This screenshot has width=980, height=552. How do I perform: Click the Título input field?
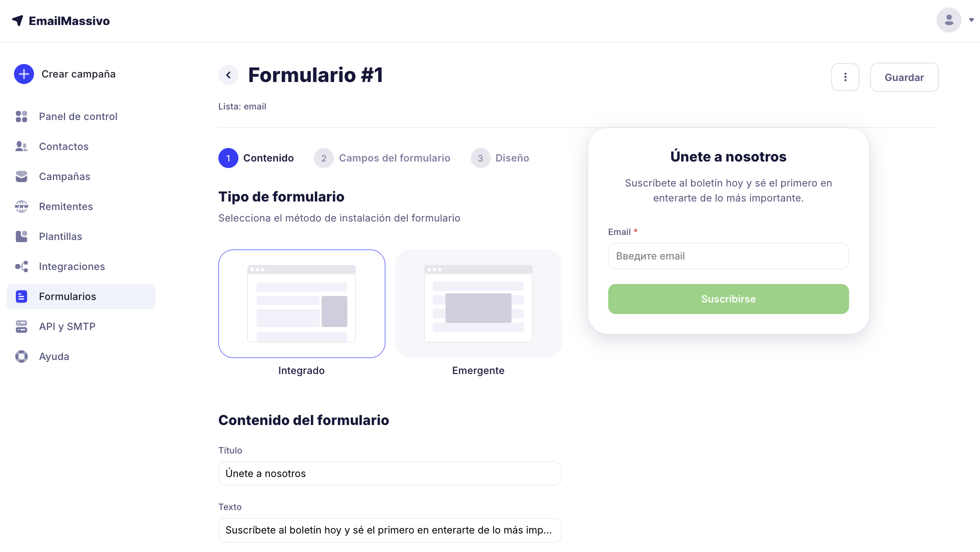390,473
